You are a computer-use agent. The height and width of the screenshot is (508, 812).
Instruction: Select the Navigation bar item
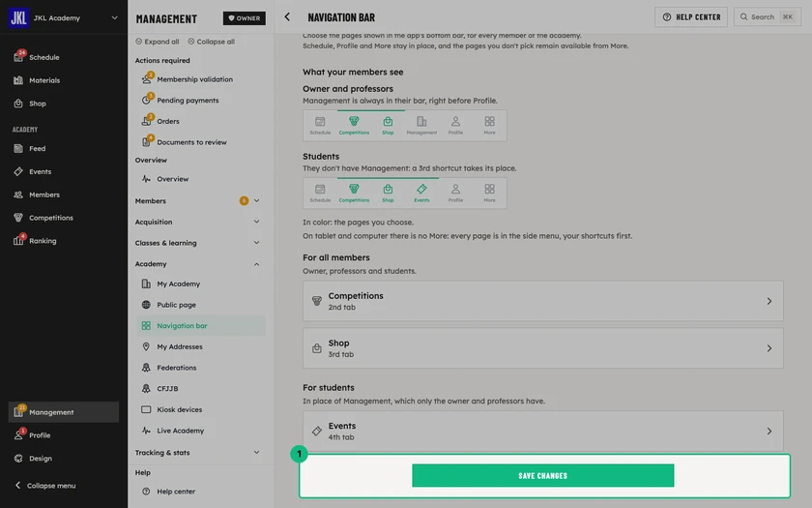(x=201, y=325)
